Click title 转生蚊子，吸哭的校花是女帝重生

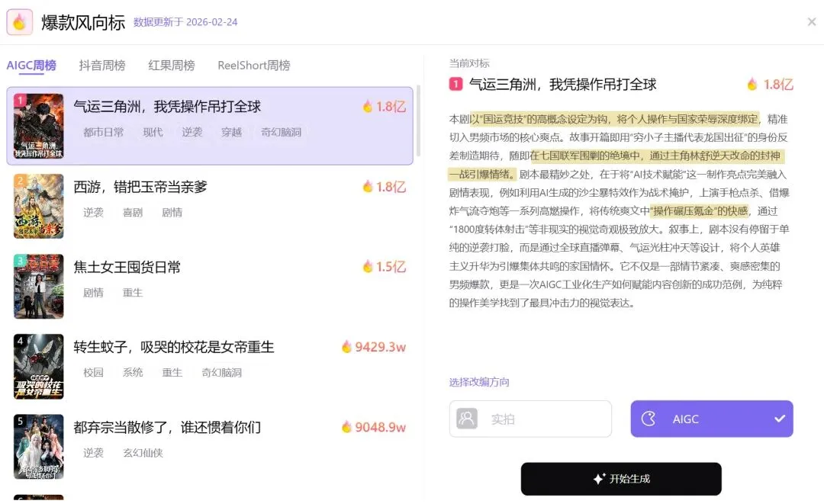point(174,347)
